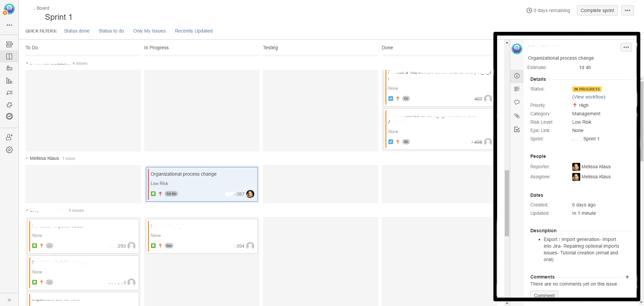Open the attachments paperclip icon

[517, 116]
